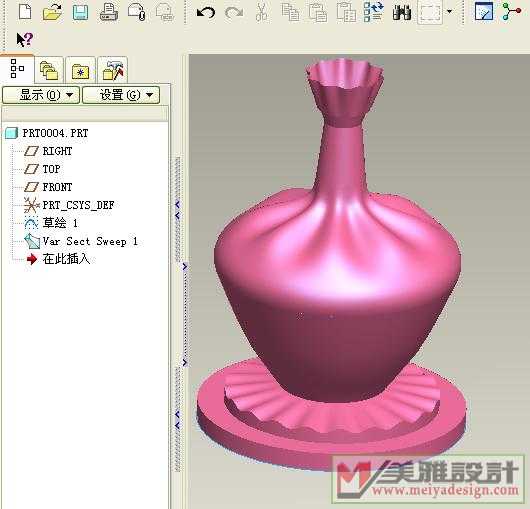530x509 pixels.
Task: Print using the printer icon
Action: tap(109, 12)
